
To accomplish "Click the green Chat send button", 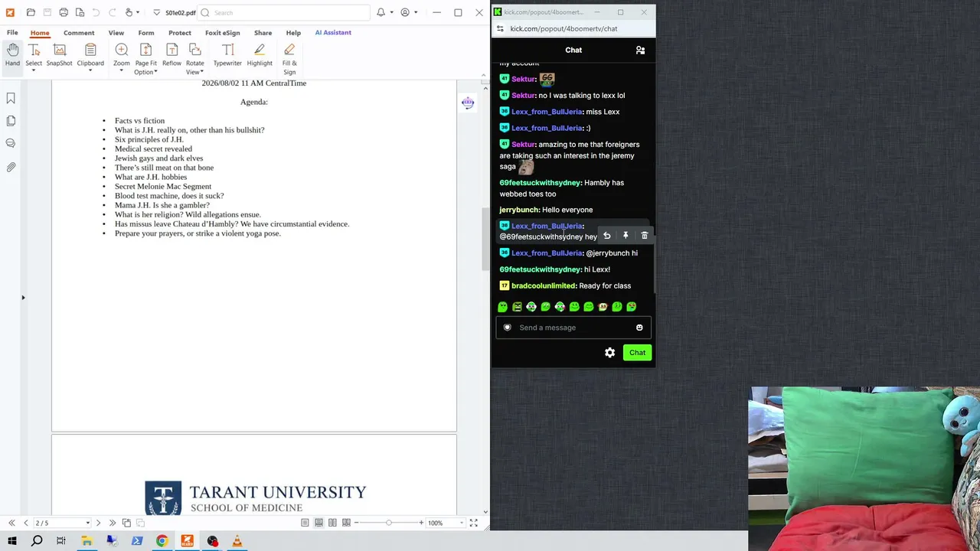I will click(x=637, y=353).
